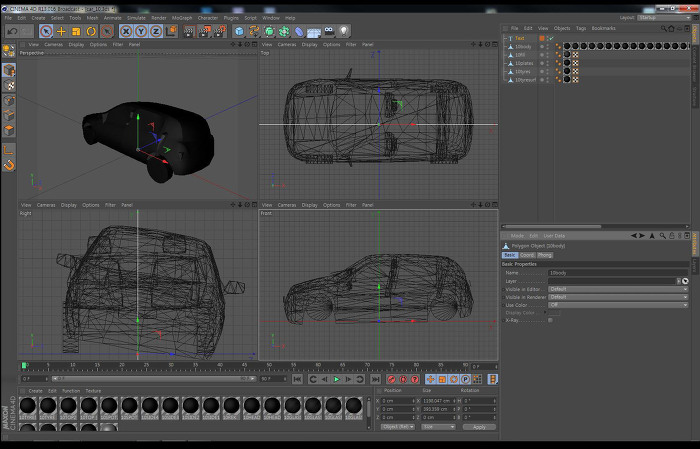Click the Light object icon
This screenshot has height=449, width=700.
[344, 31]
